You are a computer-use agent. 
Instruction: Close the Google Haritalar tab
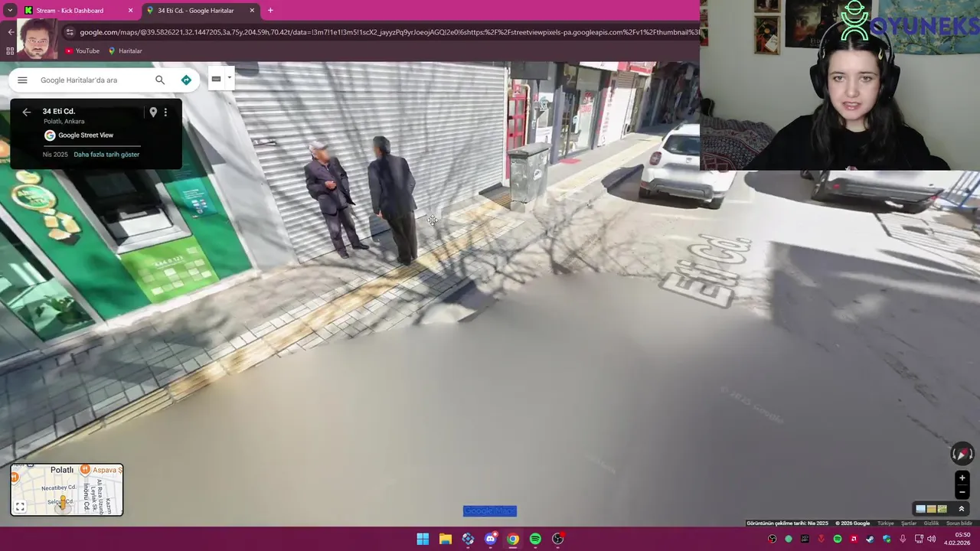coord(252,11)
